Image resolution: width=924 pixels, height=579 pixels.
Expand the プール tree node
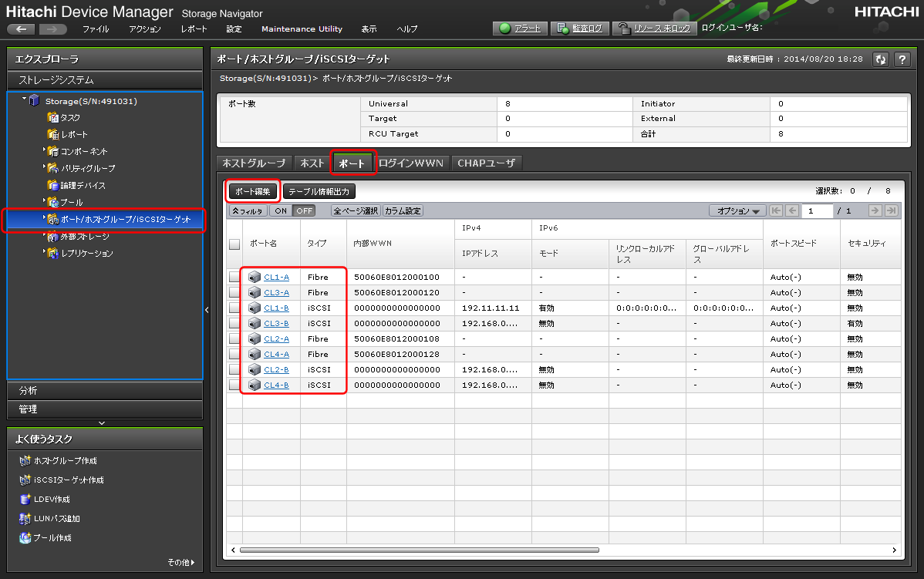pos(44,201)
